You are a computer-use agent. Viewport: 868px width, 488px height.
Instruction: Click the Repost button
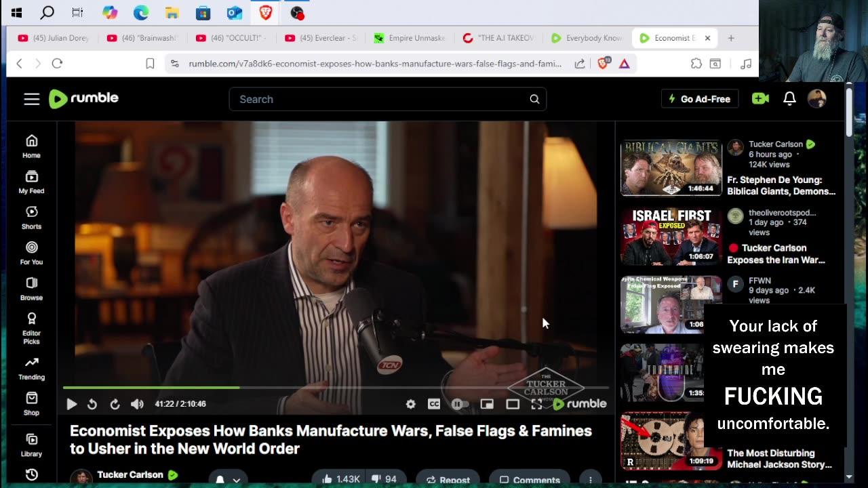pos(448,479)
